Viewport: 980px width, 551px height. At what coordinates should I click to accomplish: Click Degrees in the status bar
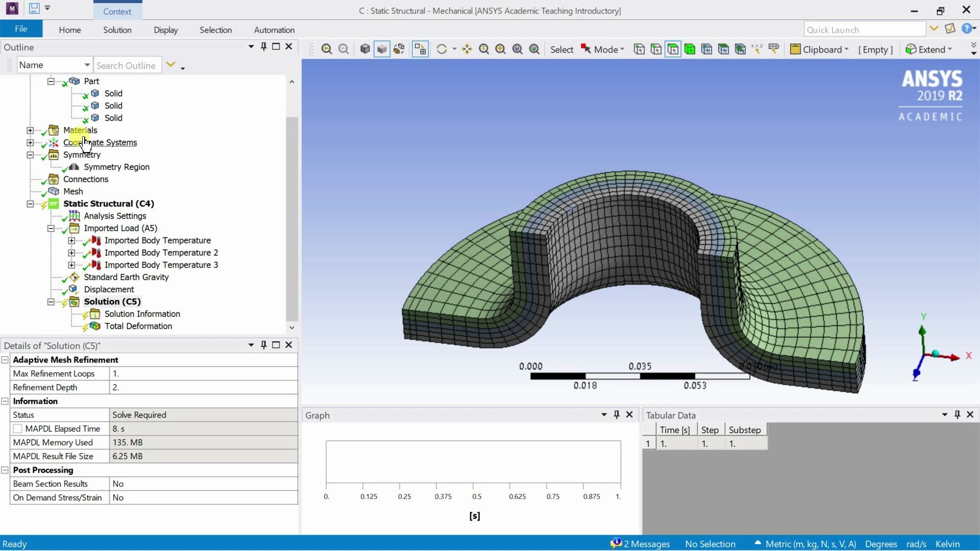coord(881,544)
